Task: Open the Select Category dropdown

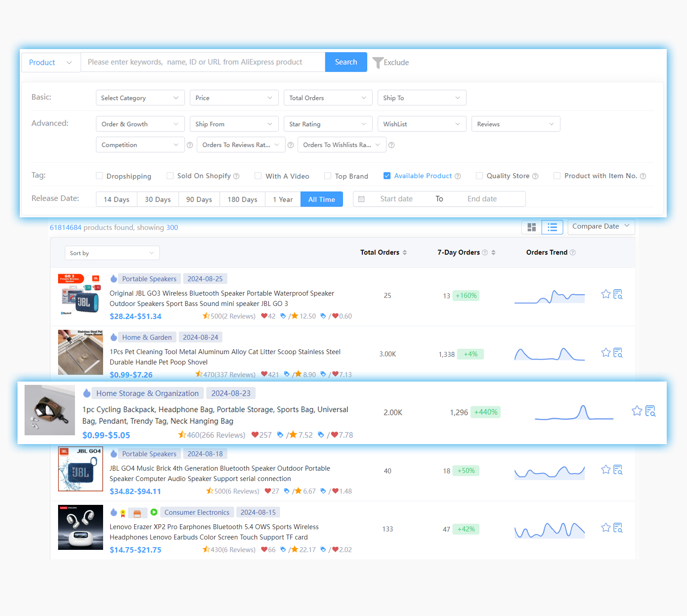Action: [x=140, y=98]
